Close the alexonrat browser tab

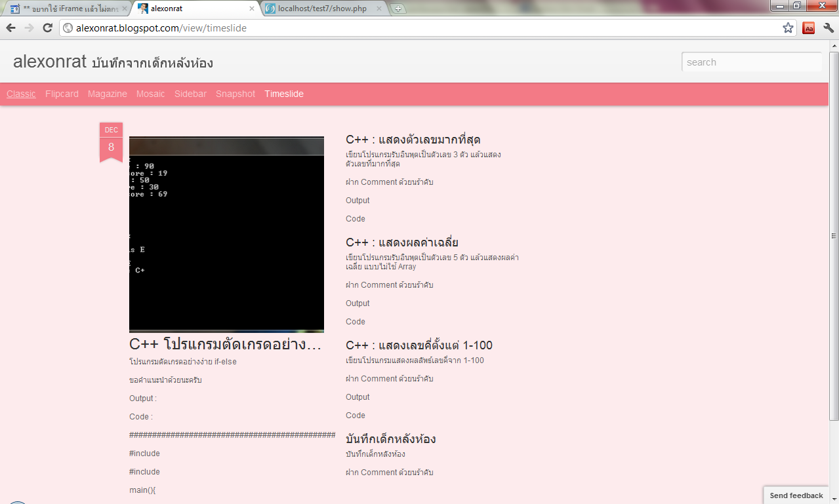[x=252, y=9]
